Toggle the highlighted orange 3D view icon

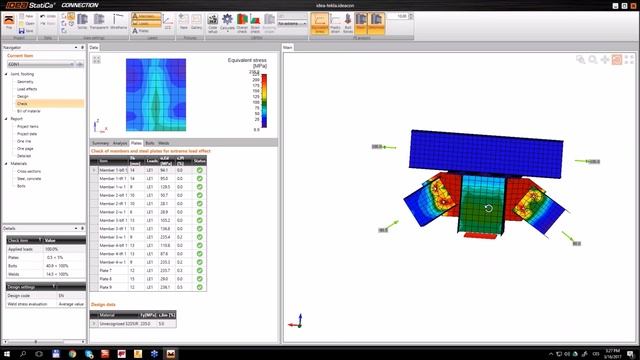point(617,60)
